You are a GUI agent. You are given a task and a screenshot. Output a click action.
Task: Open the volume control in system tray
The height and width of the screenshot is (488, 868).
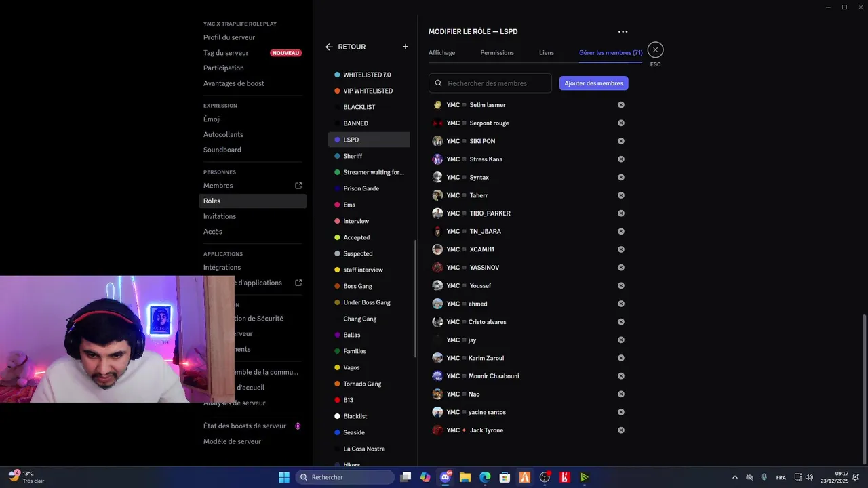coord(809,477)
